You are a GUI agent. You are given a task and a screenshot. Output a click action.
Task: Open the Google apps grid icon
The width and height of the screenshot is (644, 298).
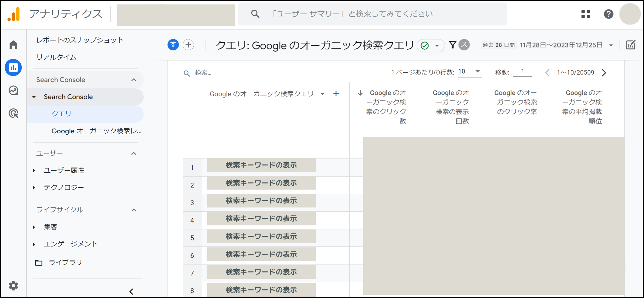tap(586, 14)
